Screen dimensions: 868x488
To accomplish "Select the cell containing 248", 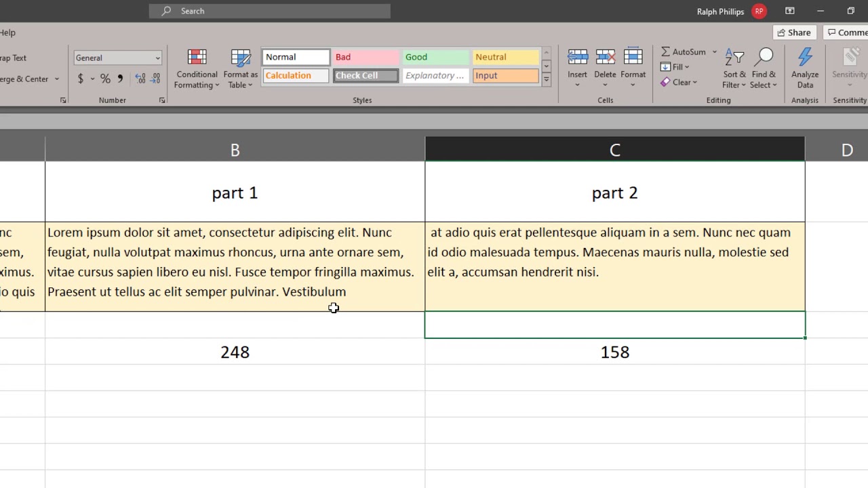I will 235,352.
